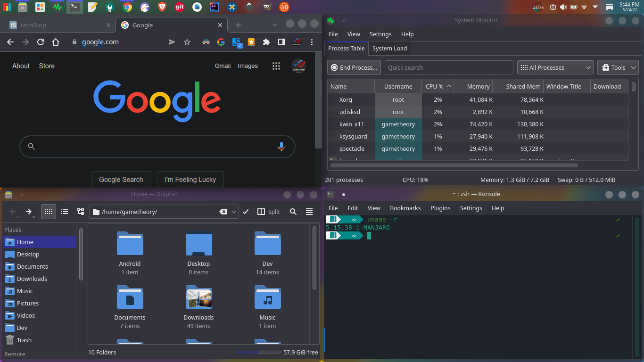Screen dimensions: 644x362
Task: Open the Tools dropdown in System Monitor
Action: click(618, 67)
